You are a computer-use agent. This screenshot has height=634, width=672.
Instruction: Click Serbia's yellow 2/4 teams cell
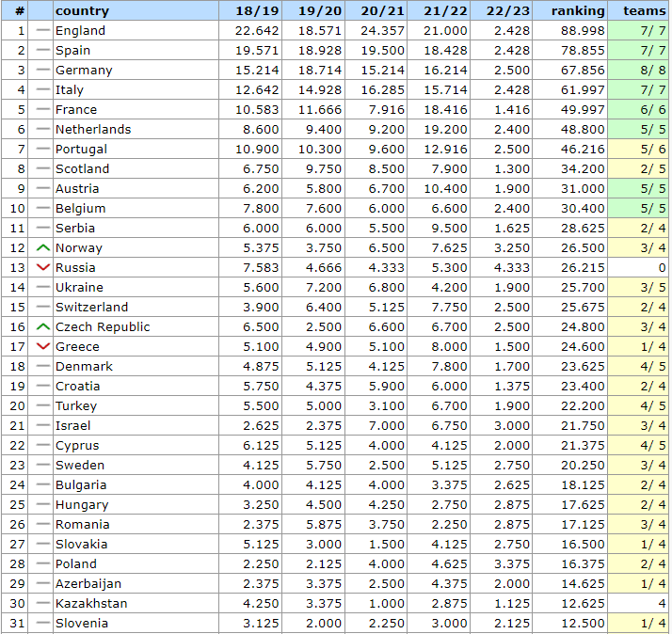tap(639, 229)
